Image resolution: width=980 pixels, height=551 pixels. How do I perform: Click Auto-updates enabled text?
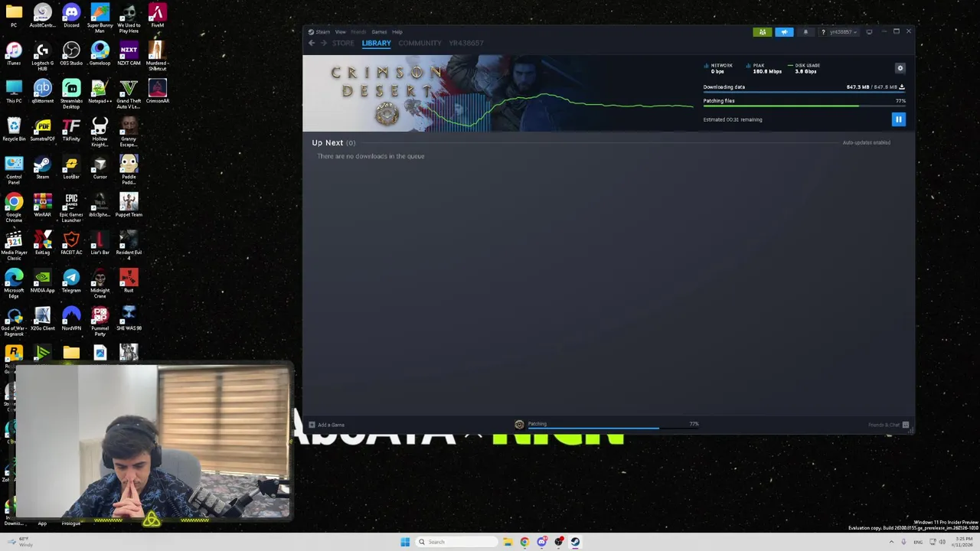click(866, 142)
